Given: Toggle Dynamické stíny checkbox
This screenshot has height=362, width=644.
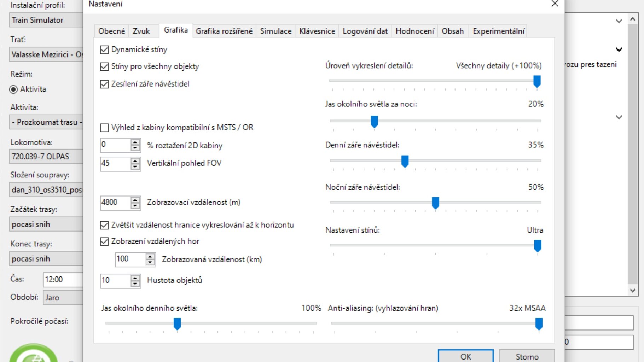Looking at the screenshot, I should [x=104, y=49].
